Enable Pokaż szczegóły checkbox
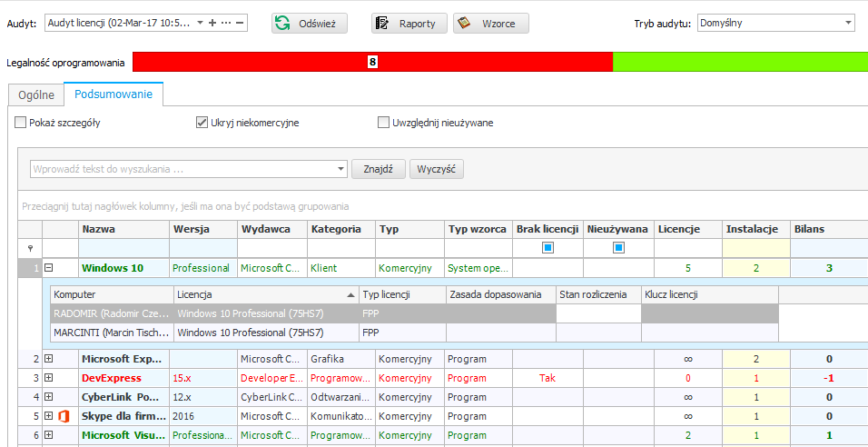 20,123
